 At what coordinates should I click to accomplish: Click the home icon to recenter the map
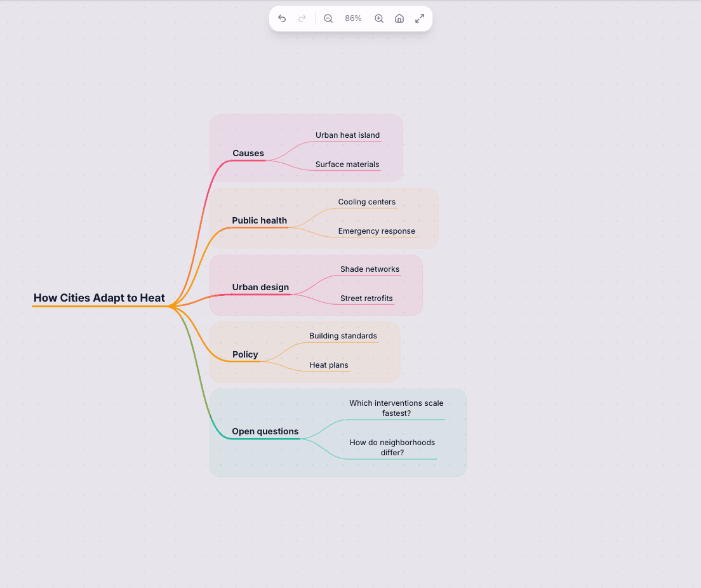[399, 18]
